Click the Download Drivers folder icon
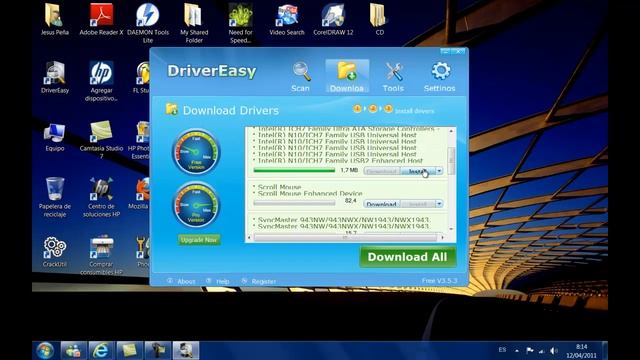Image resolution: width=640 pixels, height=360 pixels. [171, 109]
